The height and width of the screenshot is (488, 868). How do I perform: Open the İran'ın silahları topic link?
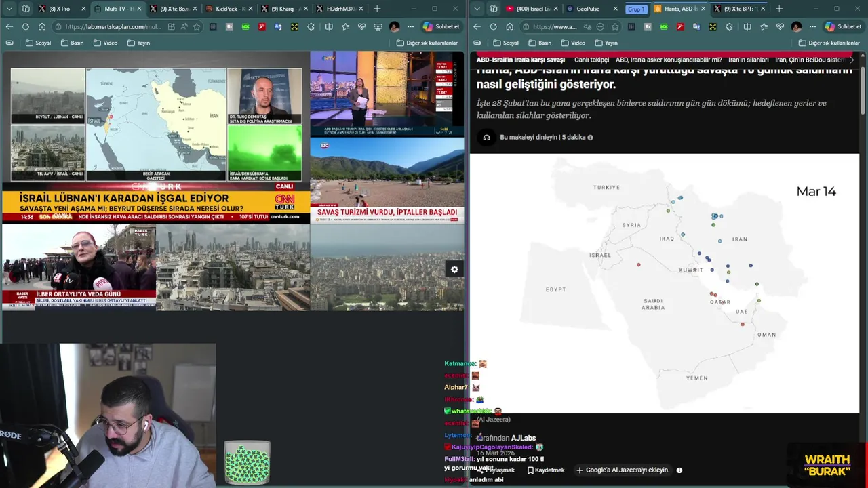click(x=749, y=60)
